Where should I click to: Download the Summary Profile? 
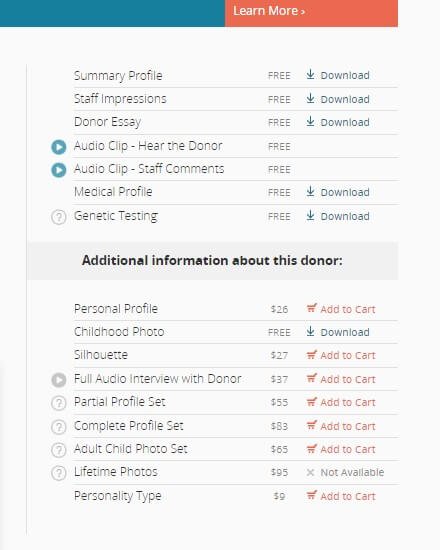[x=338, y=75]
